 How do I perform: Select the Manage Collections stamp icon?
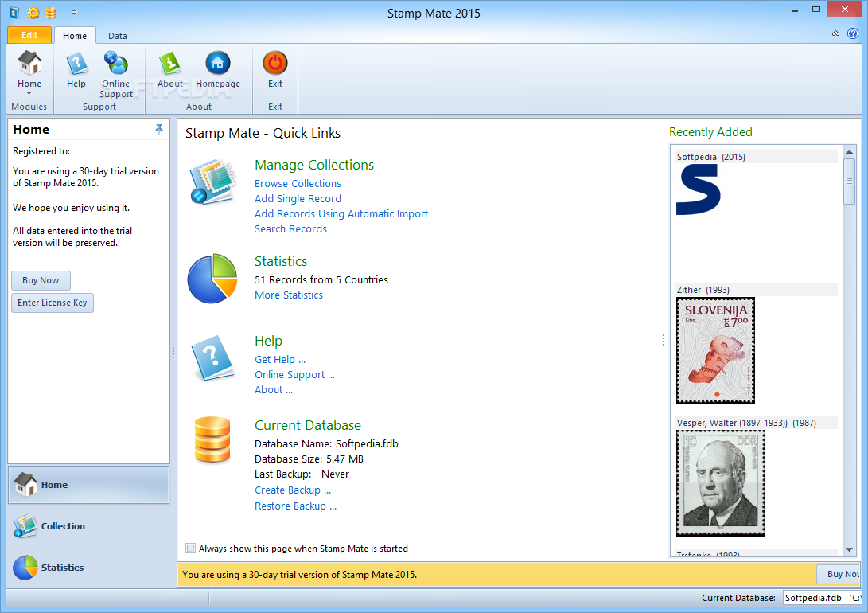[x=213, y=181]
